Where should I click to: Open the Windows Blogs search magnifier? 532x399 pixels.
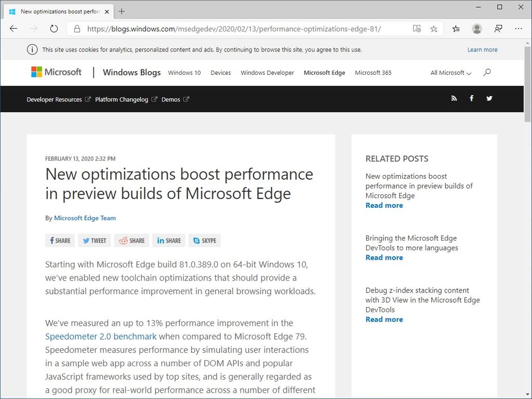click(487, 73)
